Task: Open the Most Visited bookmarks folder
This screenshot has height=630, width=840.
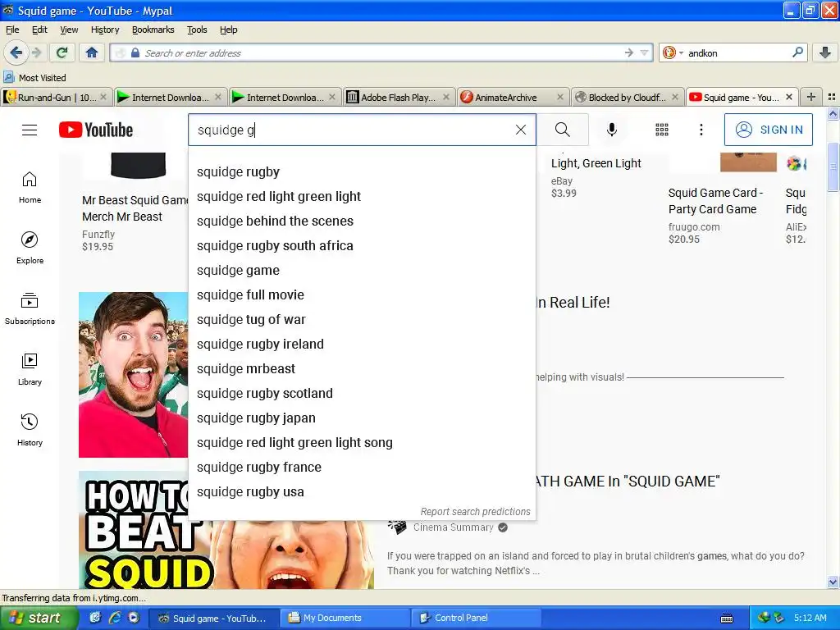Action: (34, 78)
